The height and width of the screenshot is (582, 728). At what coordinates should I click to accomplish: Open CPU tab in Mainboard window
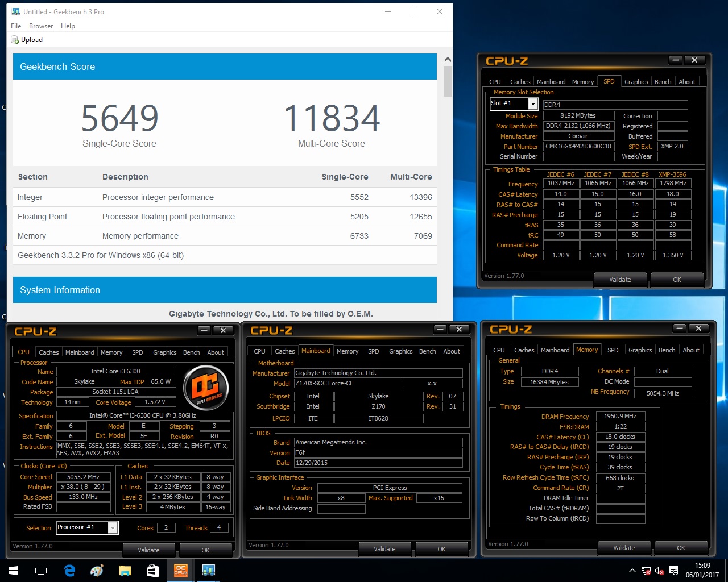tap(259, 351)
